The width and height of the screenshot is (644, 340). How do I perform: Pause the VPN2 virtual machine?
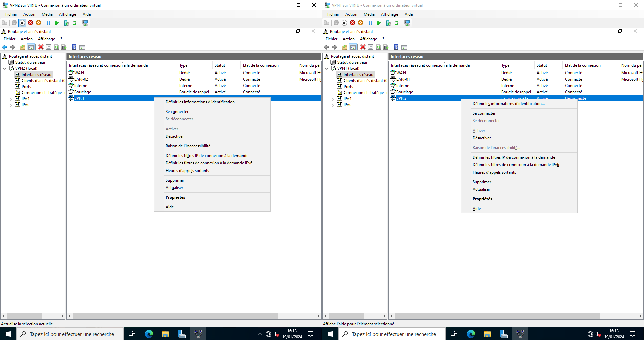click(x=49, y=23)
